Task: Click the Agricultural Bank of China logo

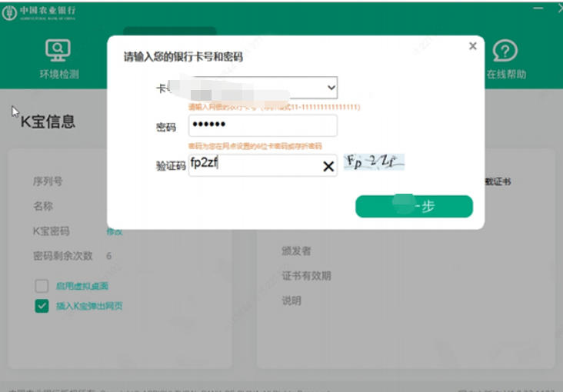Action: [38, 13]
